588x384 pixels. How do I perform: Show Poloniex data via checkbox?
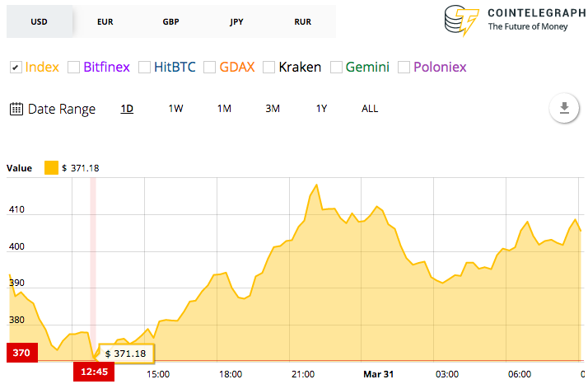[x=404, y=67]
